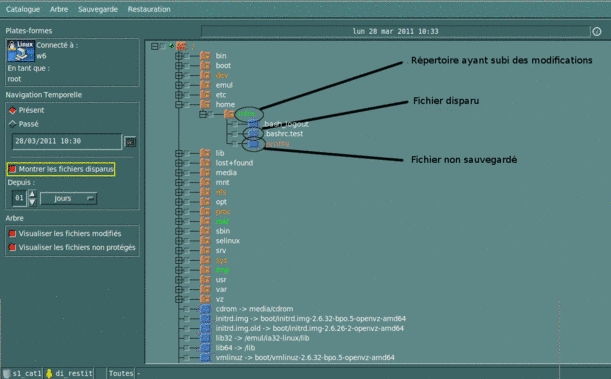Click the date bar lun 28 mar 2011
The width and height of the screenshot is (611, 379).
[396, 31]
